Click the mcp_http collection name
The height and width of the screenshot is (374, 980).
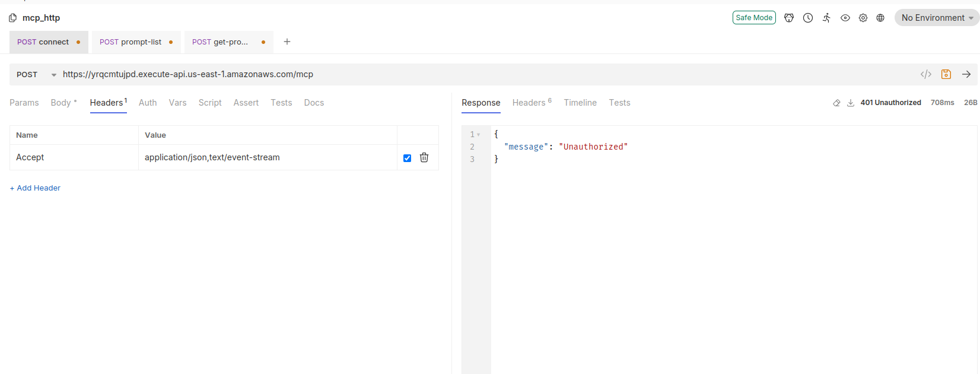[41, 18]
